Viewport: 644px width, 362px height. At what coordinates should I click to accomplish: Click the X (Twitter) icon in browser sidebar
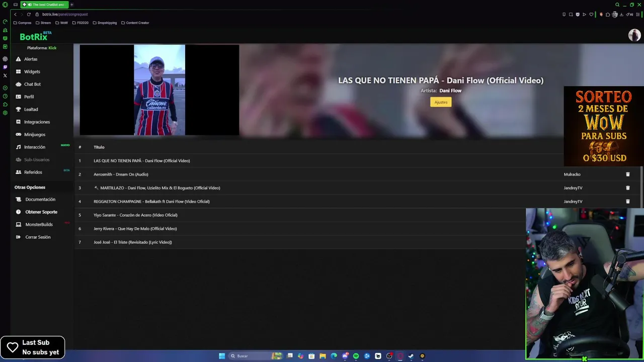[5, 75]
